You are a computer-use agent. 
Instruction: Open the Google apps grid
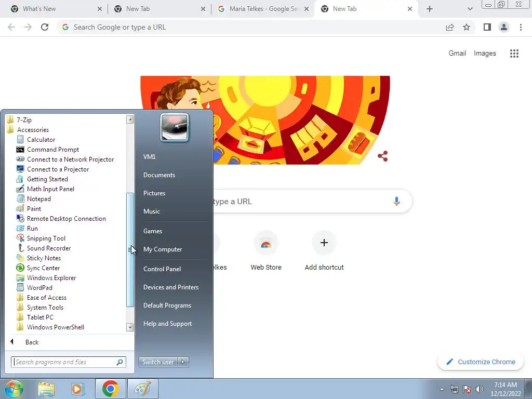tap(514, 54)
